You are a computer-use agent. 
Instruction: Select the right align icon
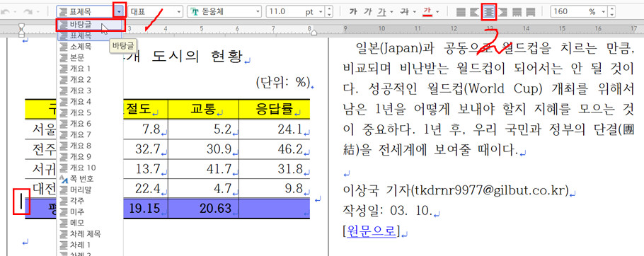pyautogui.click(x=503, y=12)
